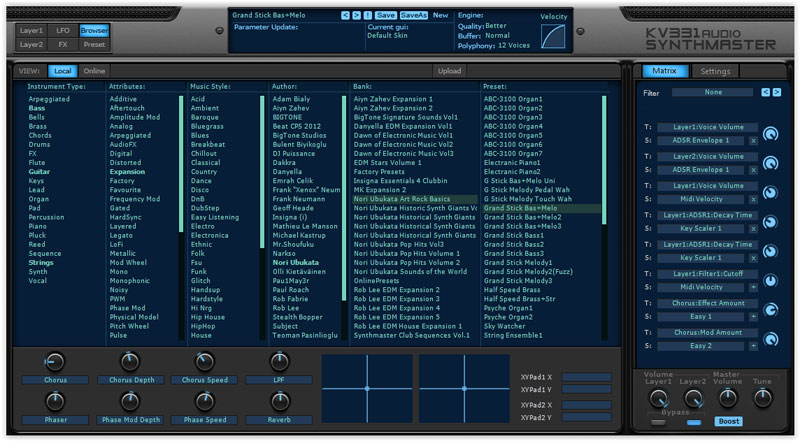Click the center of the first XY pad
Image resolution: width=800 pixels, height=441 pixels.
pos(366,387)
